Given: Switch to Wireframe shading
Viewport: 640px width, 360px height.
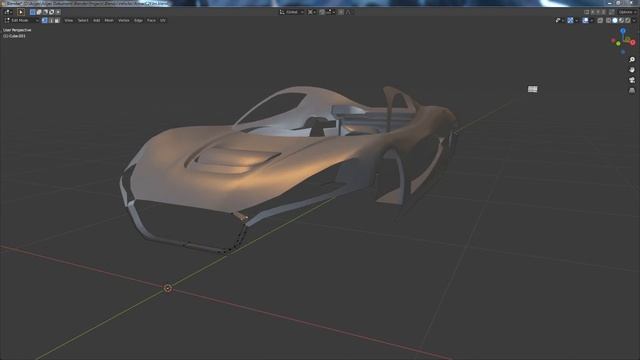Looking at the screenshot, I should point(608,20).
